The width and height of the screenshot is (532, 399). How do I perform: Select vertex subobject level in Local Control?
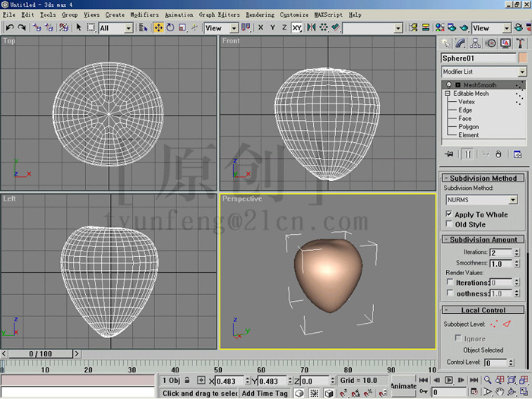(x=494, y=324)
